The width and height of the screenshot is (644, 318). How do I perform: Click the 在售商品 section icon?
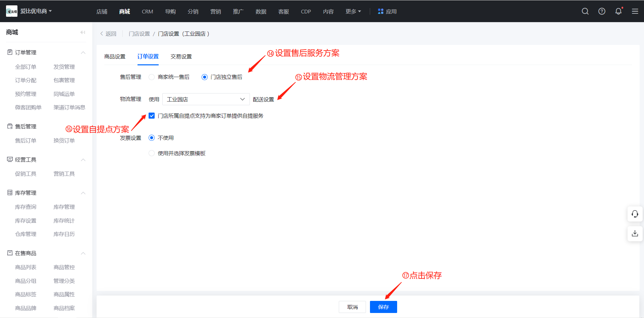10,253
